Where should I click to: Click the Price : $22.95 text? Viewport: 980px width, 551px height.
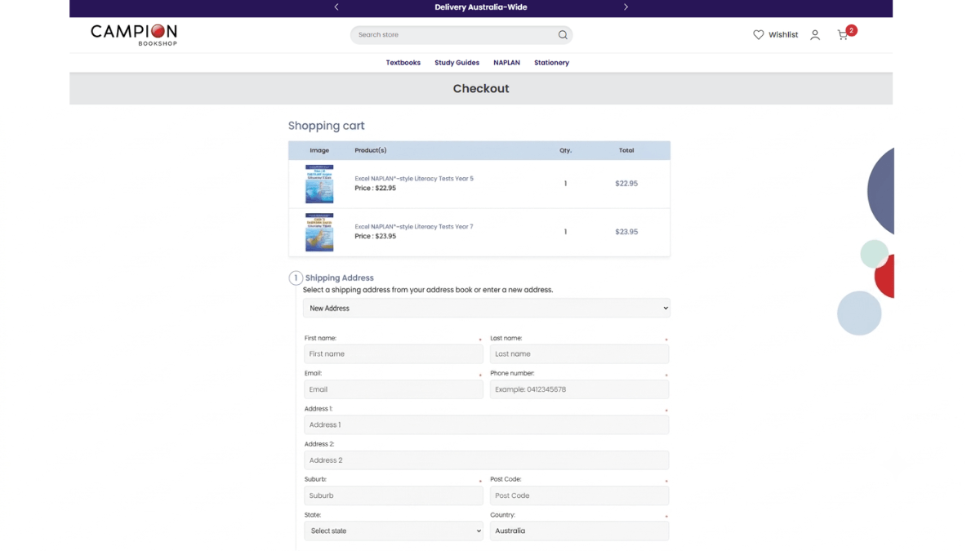click(375, 189)
